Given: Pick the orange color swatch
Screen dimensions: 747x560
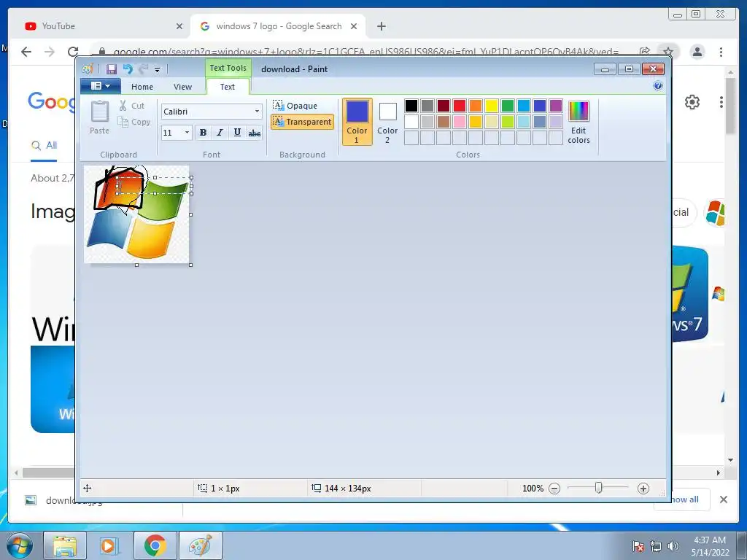Looking at the screenshot, I should click(476, 105).
